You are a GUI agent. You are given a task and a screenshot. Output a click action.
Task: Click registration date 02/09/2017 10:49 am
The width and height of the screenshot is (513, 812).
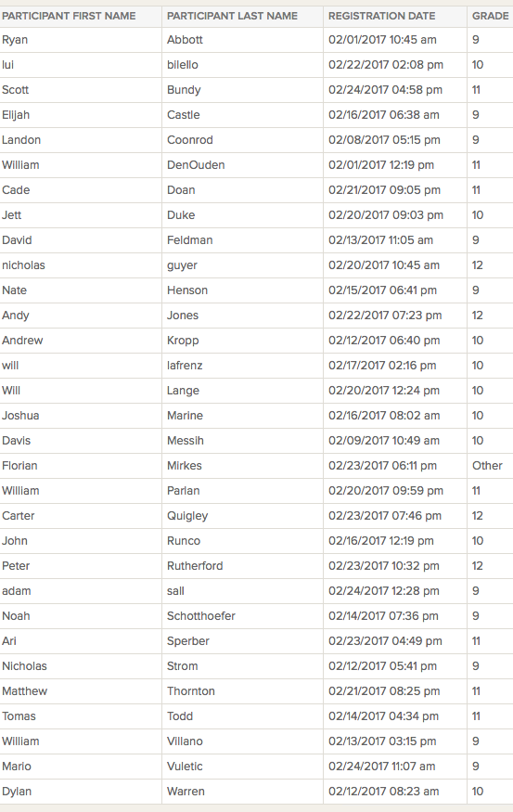pyautogui.click(x=383, y=441)
